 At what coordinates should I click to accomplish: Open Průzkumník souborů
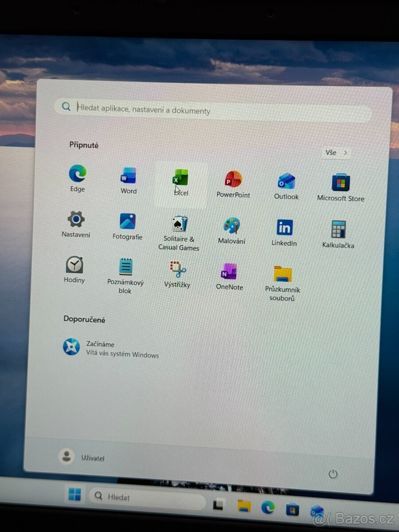[282, 274]
